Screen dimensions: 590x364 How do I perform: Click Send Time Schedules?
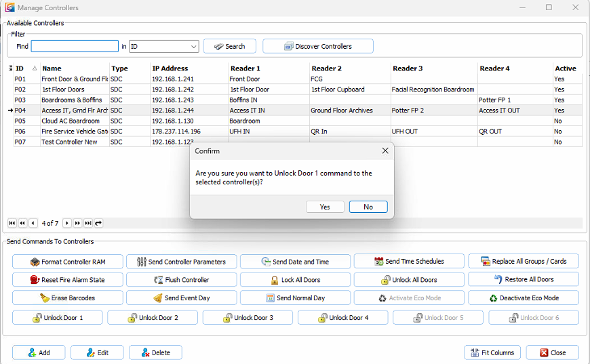point(409,261)
